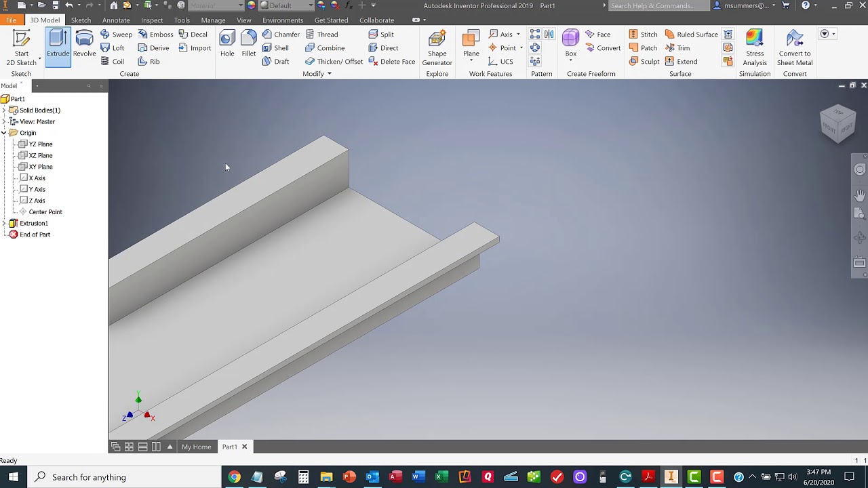
Task: Choose the Coil tool
Action: coord(112,62)
